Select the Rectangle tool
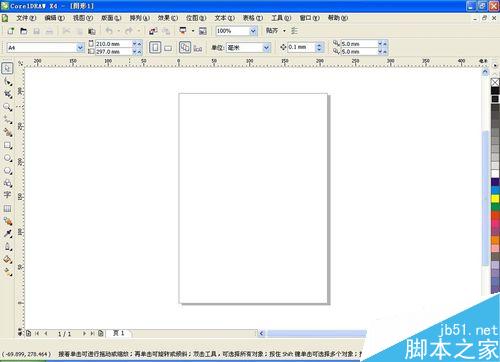 tap(7, 145)
